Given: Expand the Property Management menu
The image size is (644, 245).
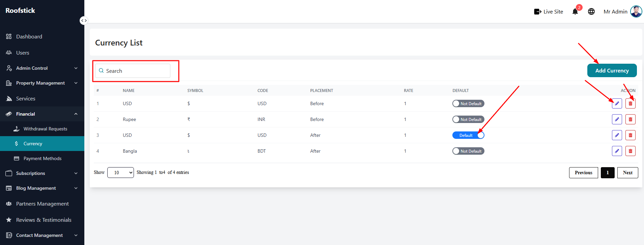Looking at the screenshot, I should [x=42, y=83].
